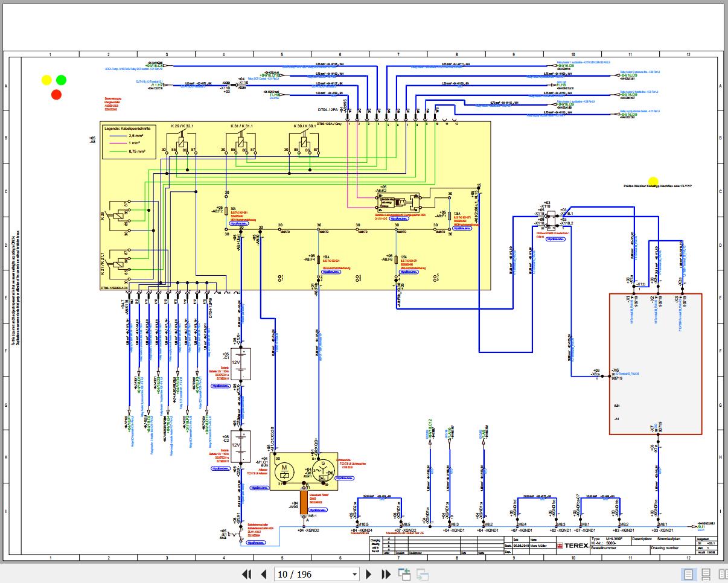Screen dimensions: 728x583
Task: Switch to single page view
Action: click(x=688, y=574)
